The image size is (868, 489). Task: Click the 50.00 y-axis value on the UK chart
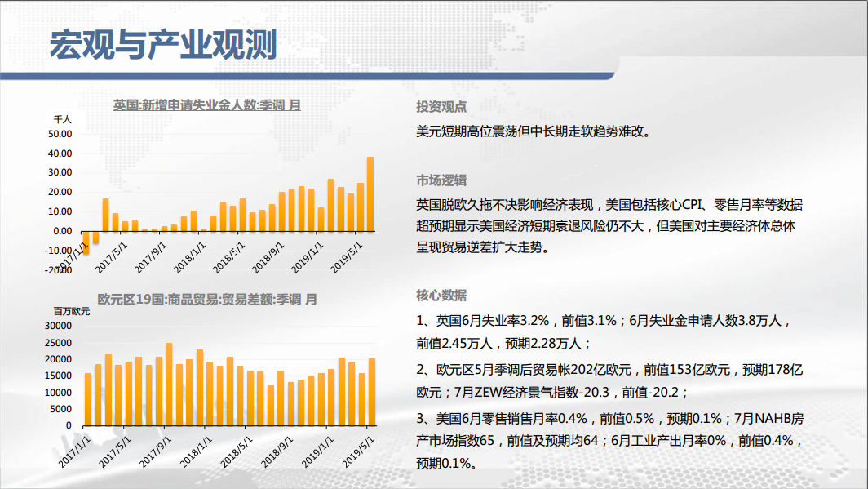click(60, 134)
